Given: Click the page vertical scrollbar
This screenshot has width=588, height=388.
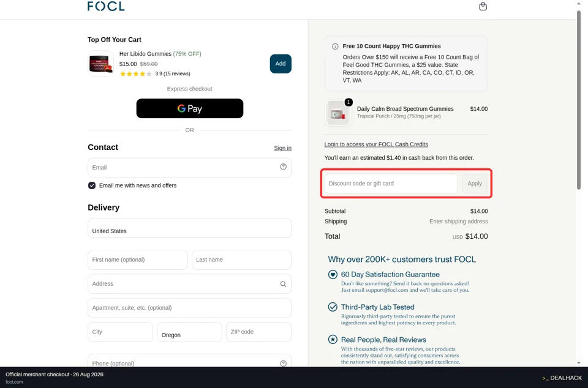Looking at the screenshot, I should pyautogui.click(x=579, y=101).
